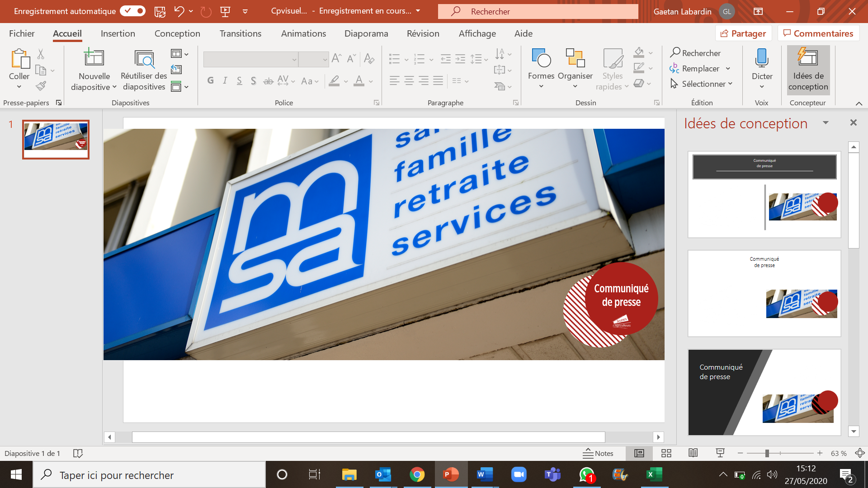
Task: Center the text alignment
Action: pyautogui.click(x=409, y=81)
